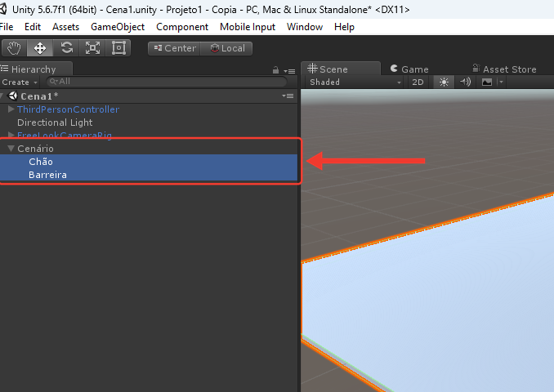Open the Assets menu
Image resolution: width=554 pixels, height=392 pixels.
click(65, 27)
